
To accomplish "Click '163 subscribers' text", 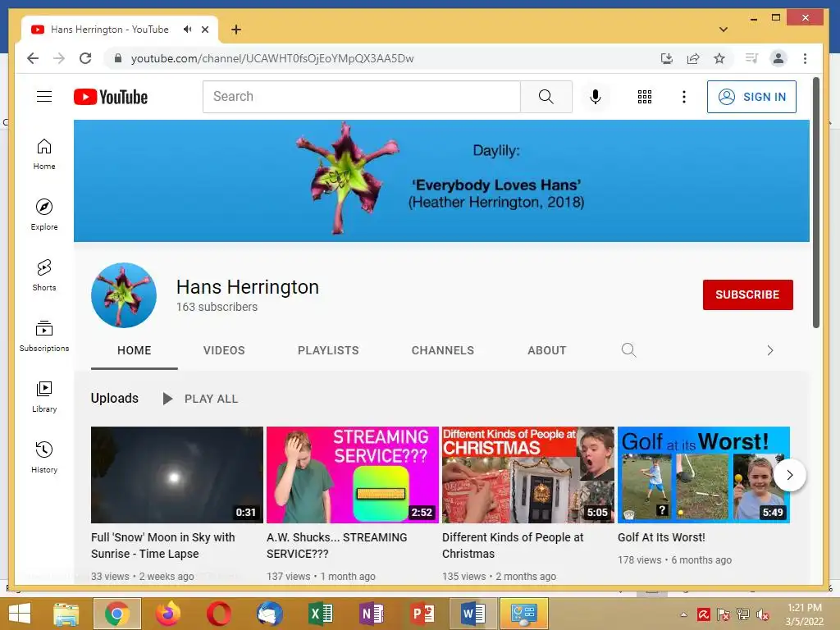I will (x=217, y=307).
